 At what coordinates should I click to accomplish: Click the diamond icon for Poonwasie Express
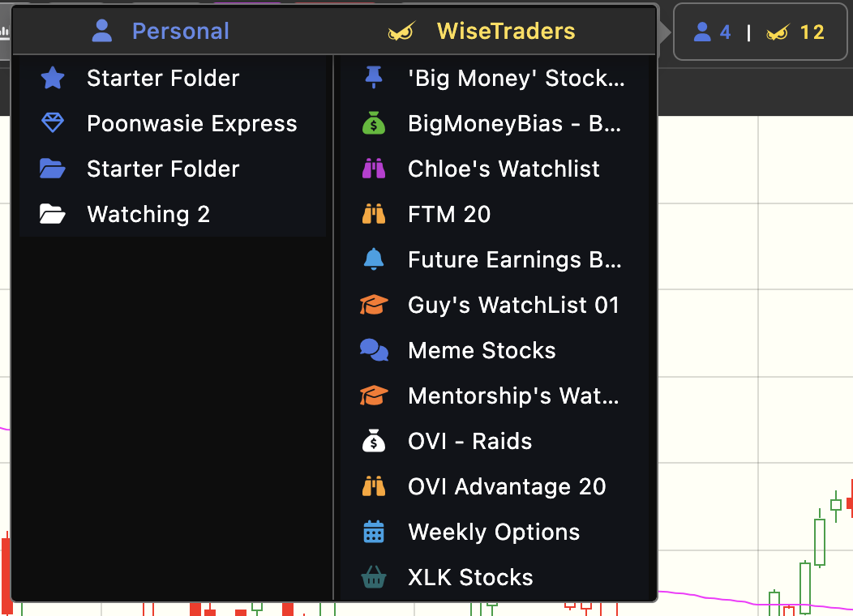point(53,124)
